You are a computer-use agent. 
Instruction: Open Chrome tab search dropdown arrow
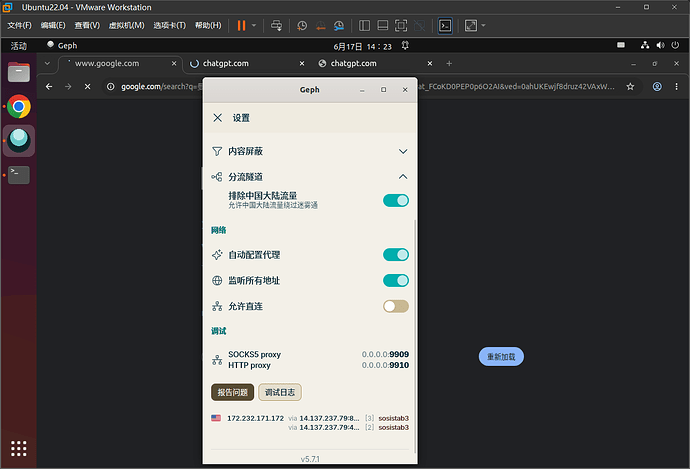[x=47, y=63]
